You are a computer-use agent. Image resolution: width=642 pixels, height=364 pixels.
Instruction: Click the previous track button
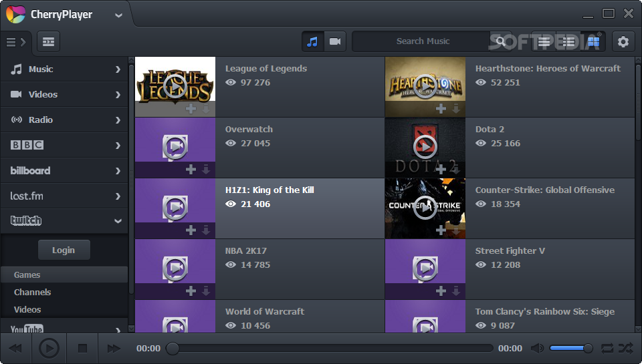coord(15,349)
